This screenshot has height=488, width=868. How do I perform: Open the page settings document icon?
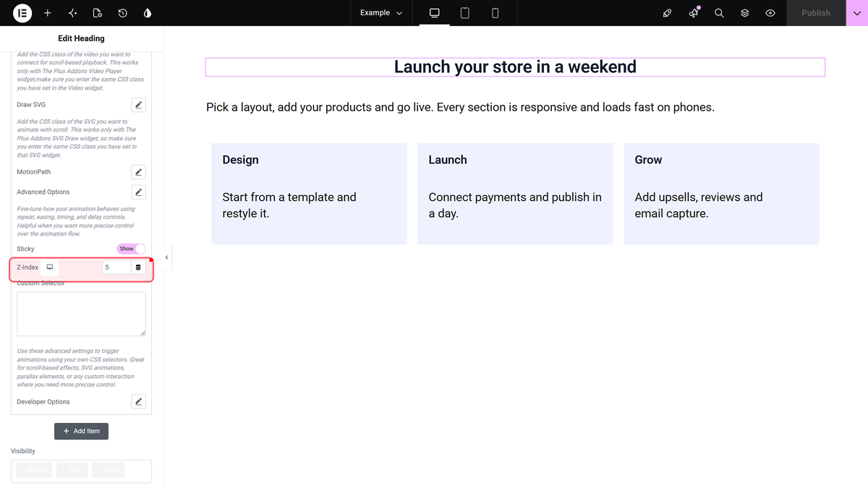click(x=98, y=13)
